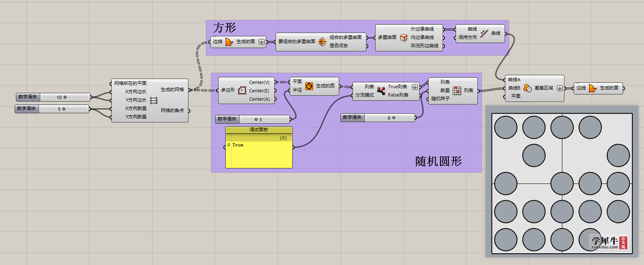
Task: Click the 曲线A input
Action: point(514,79)
